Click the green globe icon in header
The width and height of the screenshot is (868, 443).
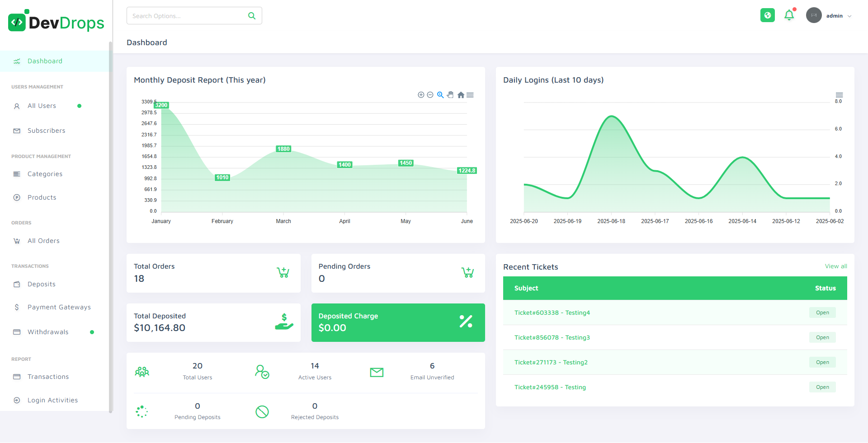coord(767,15)
